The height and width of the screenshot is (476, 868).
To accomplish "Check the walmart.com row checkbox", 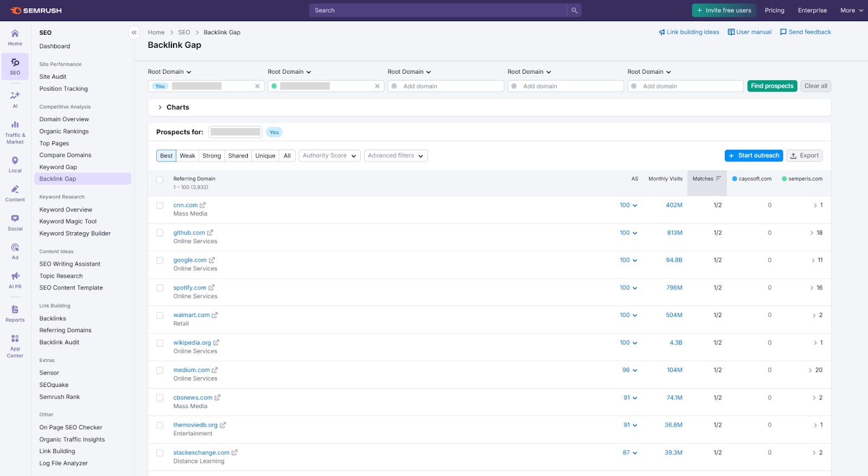I will coord(160,315).
